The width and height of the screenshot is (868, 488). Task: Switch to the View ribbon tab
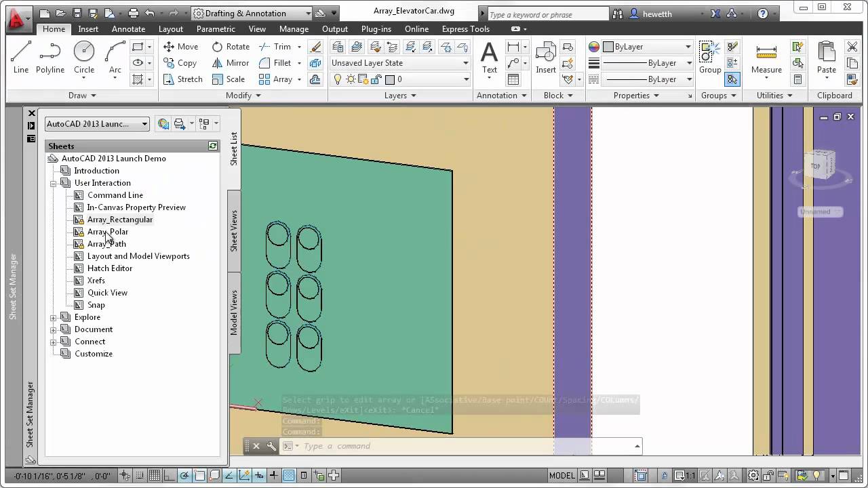pos(257,29)
